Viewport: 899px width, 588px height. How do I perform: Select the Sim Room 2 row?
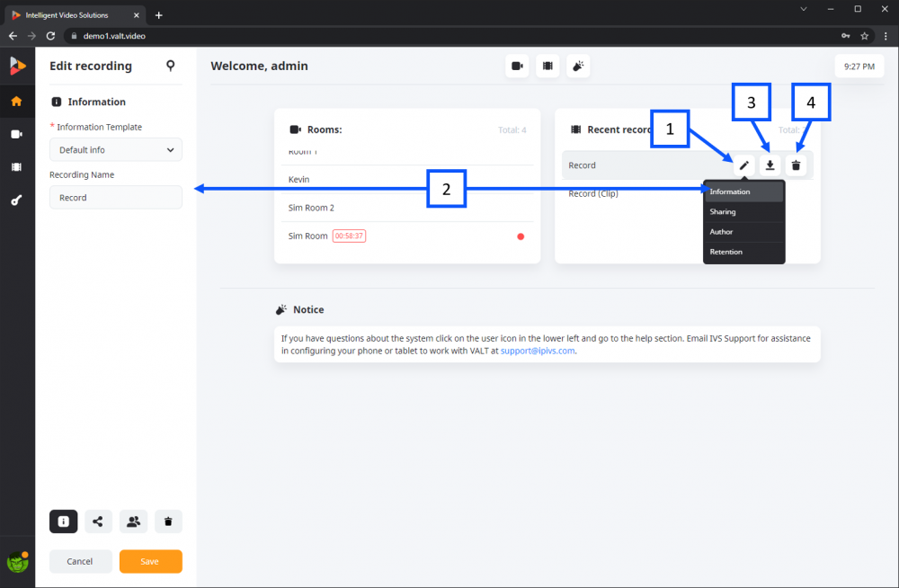(407, 208)
